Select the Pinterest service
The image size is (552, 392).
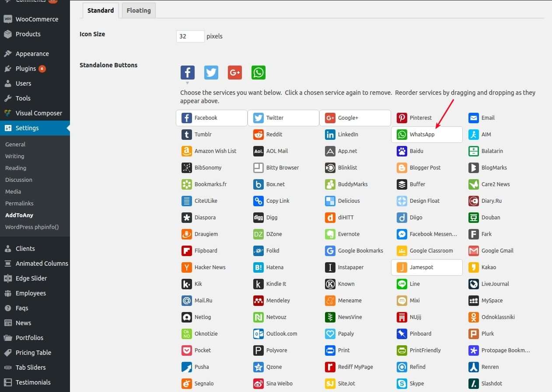[426, 118]
